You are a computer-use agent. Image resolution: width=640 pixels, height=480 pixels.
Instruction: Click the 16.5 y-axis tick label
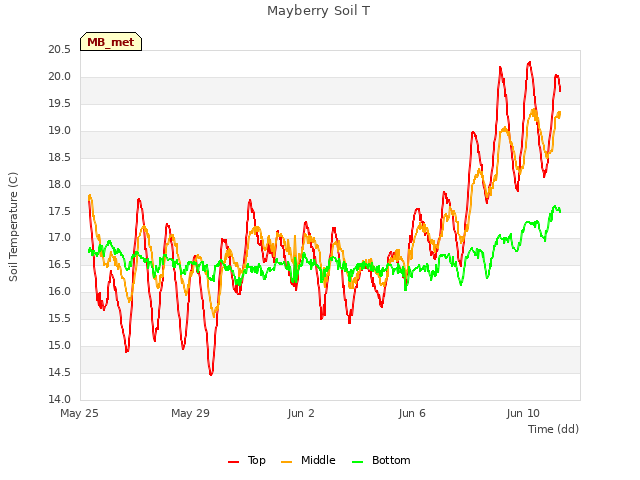pyautogui.click(x=60, y=264)
